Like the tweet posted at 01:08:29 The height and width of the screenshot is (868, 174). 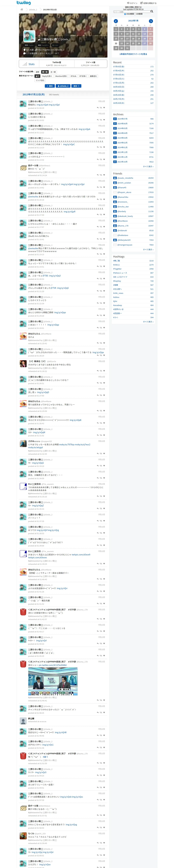pos(104,108)
